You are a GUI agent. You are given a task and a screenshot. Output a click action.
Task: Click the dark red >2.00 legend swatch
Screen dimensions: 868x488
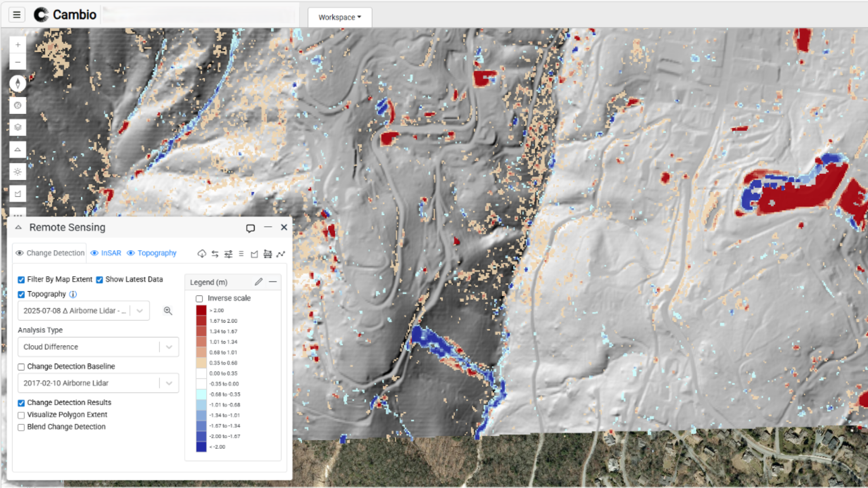pos(201,310)
